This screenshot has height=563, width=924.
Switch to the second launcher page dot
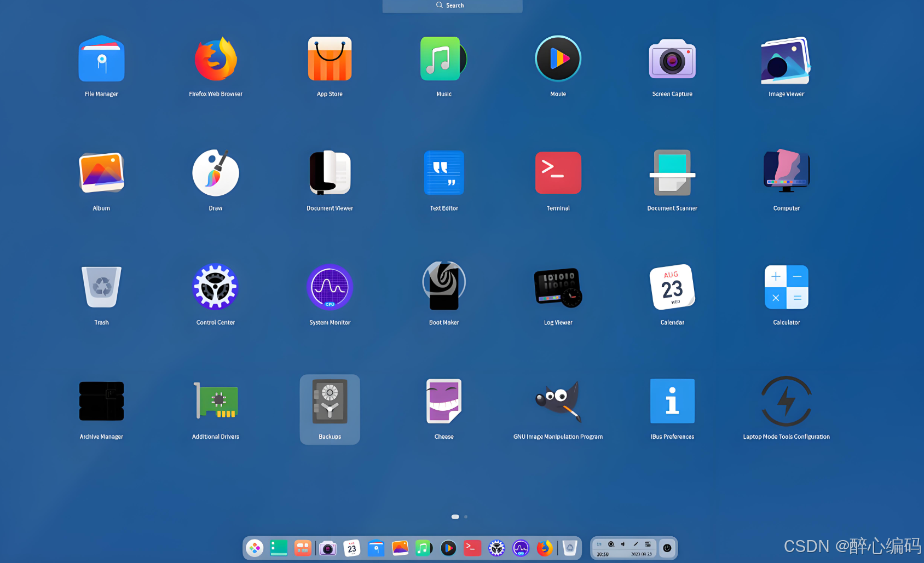[x=466, y=516]
